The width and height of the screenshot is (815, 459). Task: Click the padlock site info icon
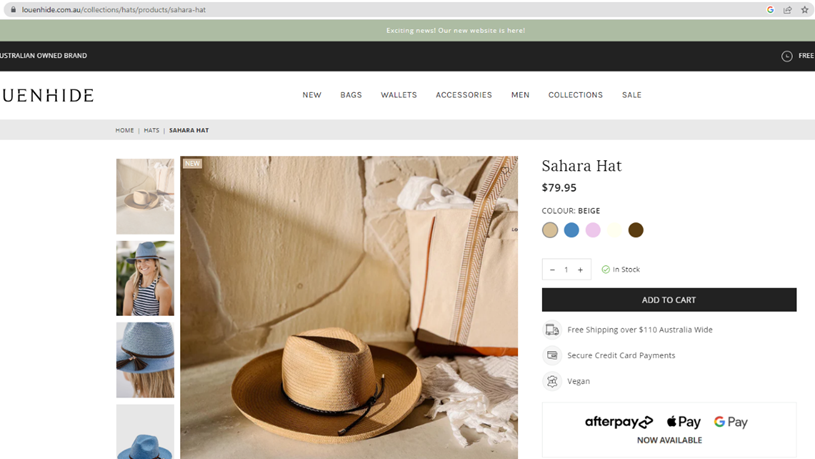[x=13, y=9]
